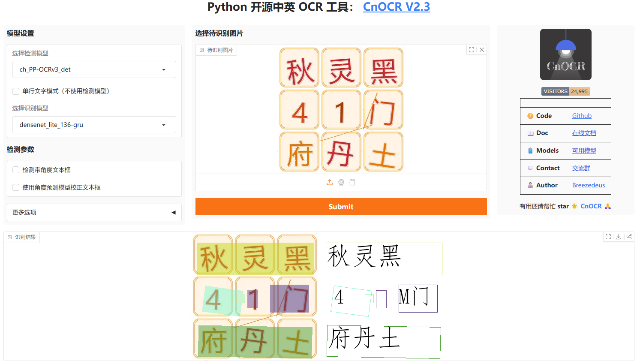The width and height of the screenshot is (640, 364).
Task: Open the CnOCR V2.3 title link
Action: [396, 7]
